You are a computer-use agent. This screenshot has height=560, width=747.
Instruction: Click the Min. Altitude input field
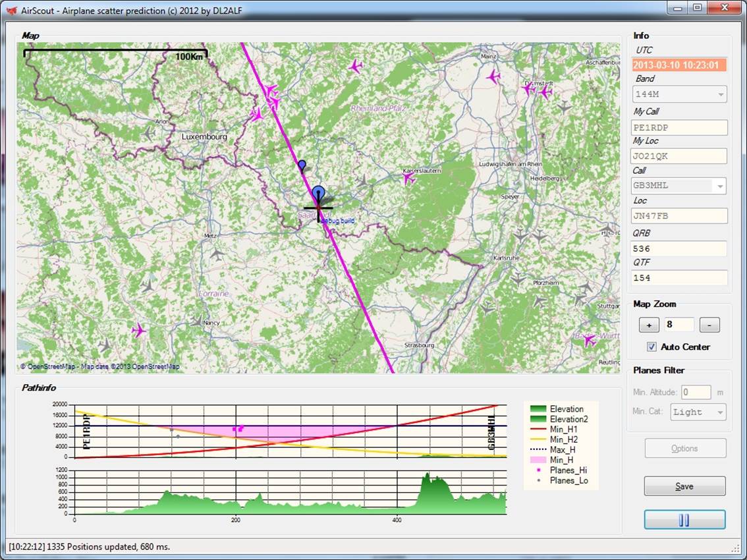pyautogui.click(x=696, y=392)
